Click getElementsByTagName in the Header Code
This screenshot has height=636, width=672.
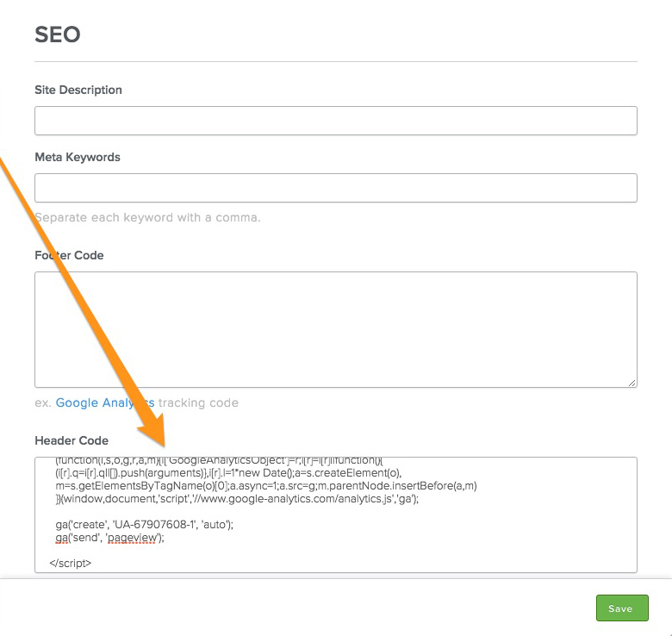123,486
